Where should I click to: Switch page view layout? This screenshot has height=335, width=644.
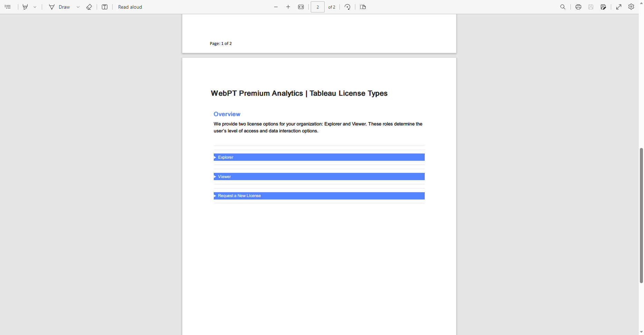coord(363,7)
